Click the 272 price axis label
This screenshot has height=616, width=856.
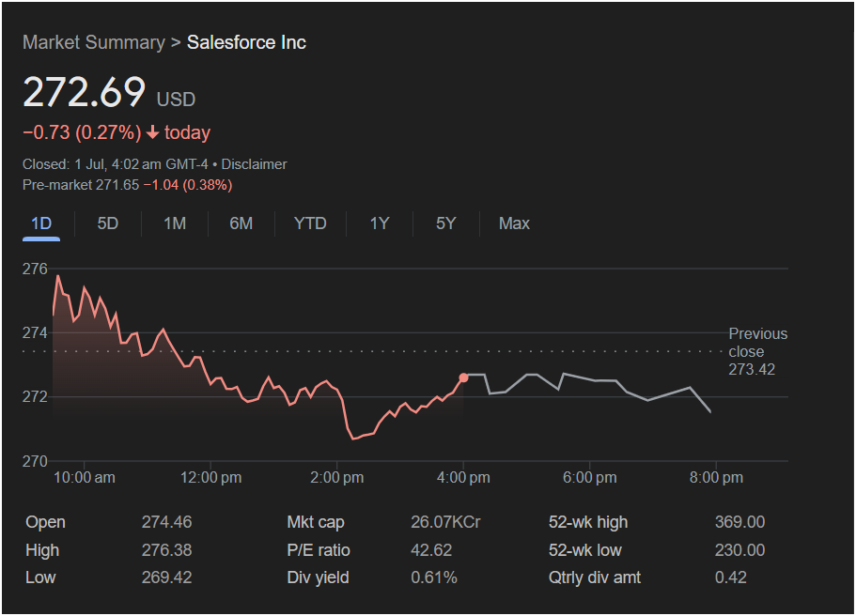(x=35, y=396)
